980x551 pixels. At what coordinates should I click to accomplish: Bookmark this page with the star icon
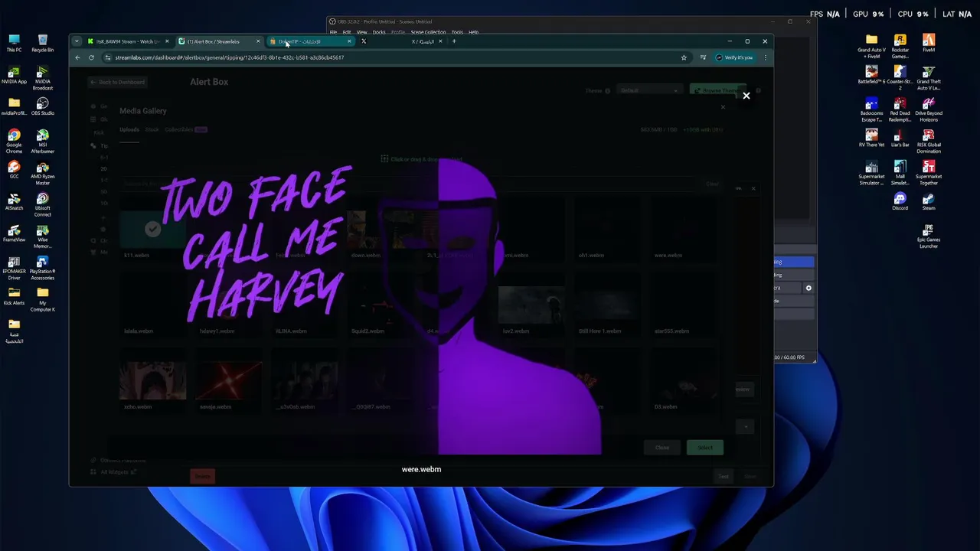(684, 57)
